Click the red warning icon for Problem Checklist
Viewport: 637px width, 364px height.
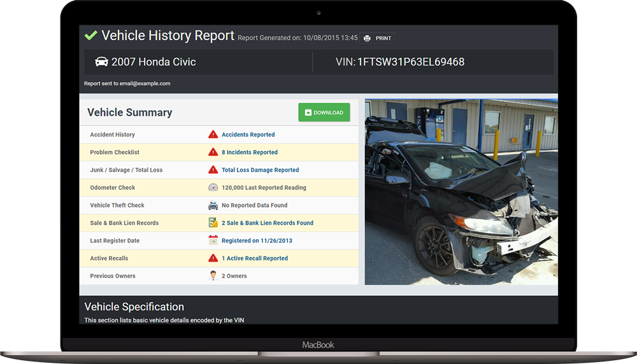click(213, 152)
